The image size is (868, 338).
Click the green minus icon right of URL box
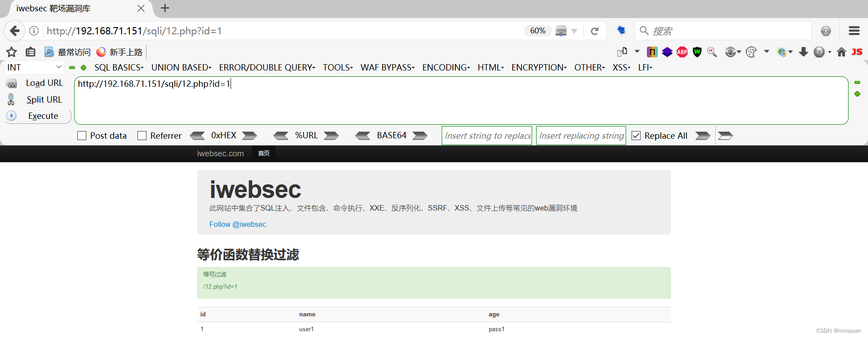click(857, 82)
